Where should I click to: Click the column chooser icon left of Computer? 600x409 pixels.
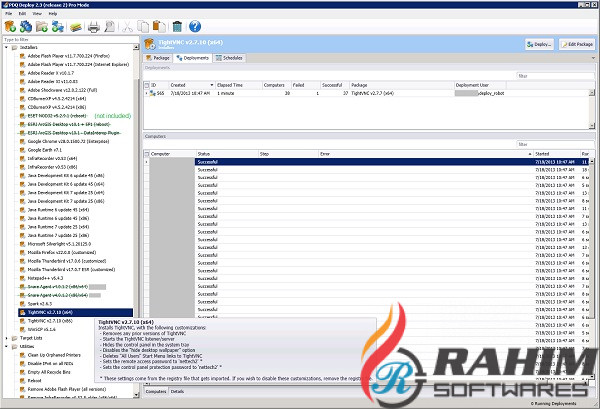coord(147,154)
